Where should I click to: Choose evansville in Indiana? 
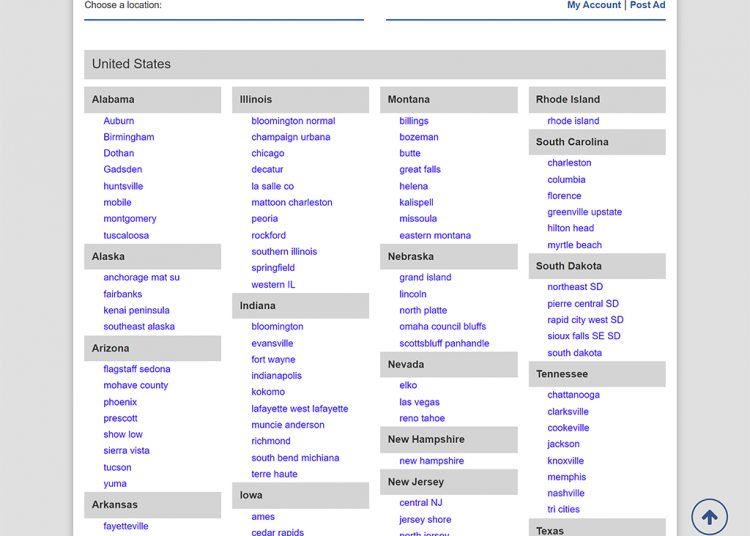(272, 344)
